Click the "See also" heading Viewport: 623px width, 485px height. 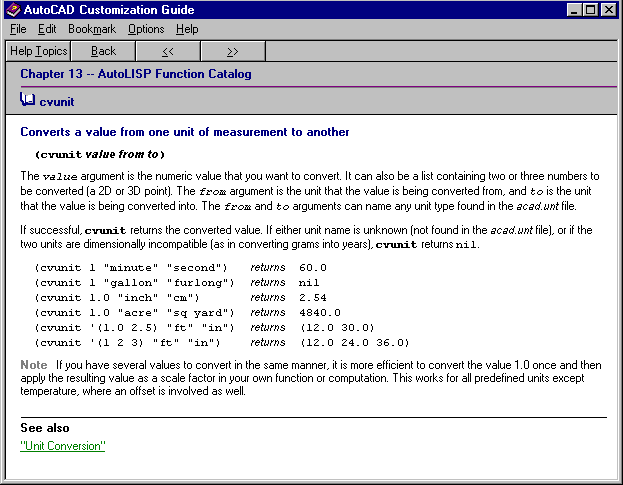[44, 428]
